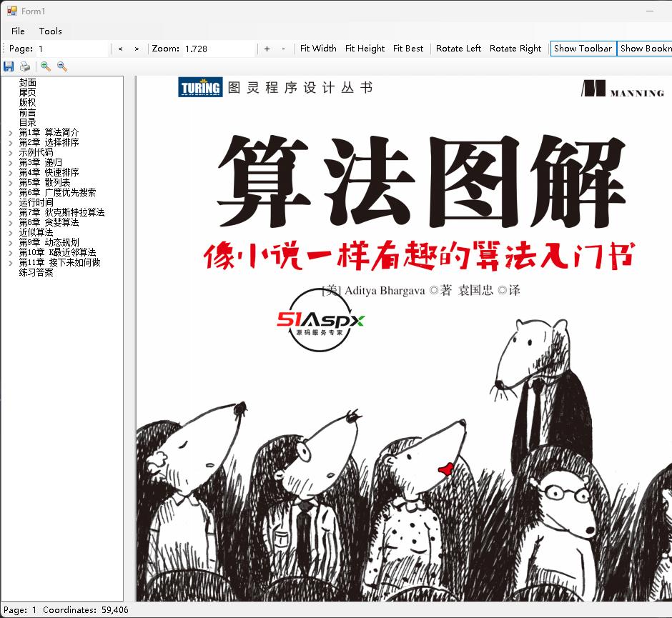Open the File menu
672x618 pixels.
pos(18,31)
